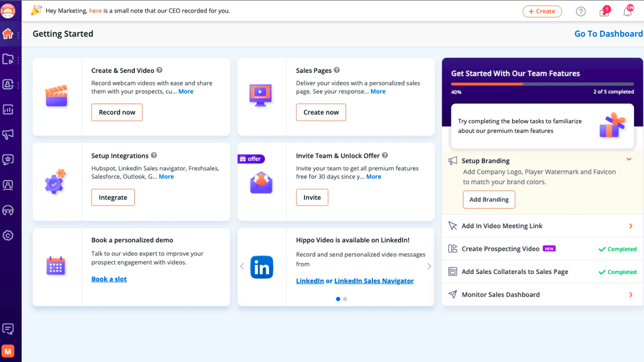This screenshot has width=644, height=362.
Task: Open the Book a slot link
Action: tap(109, 279)
